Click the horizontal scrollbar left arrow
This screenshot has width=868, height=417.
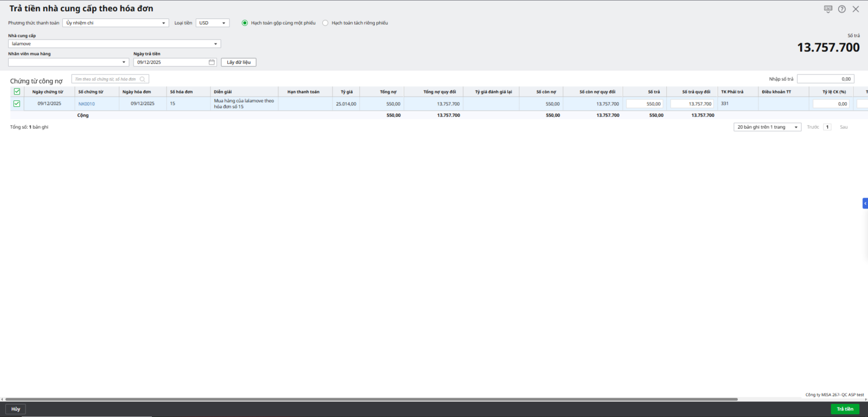point(2,399)
